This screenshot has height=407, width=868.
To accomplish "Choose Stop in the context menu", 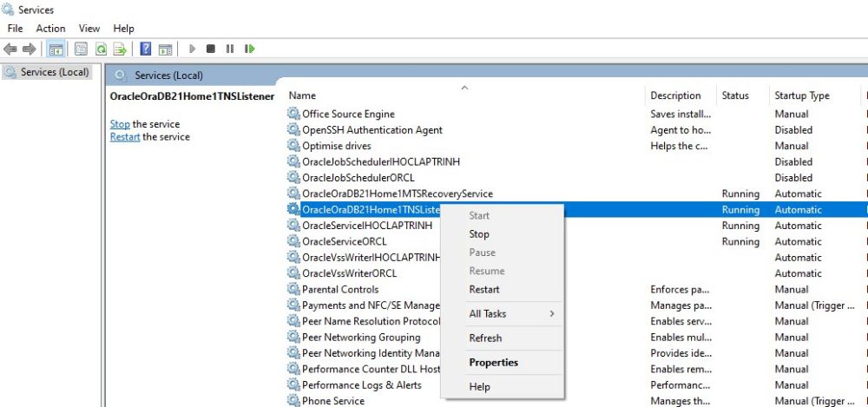I will tap(502, 233).
